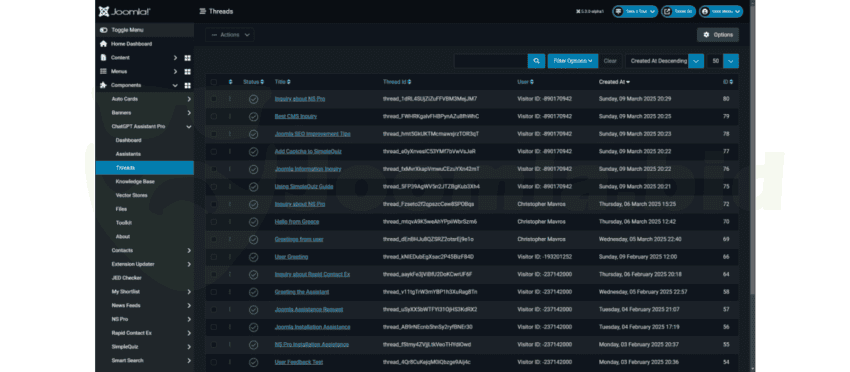The height and width of the screenshot is (372, 850).
Task: Open row actions for Greetings from user
Action: click(x=230, y=239)
